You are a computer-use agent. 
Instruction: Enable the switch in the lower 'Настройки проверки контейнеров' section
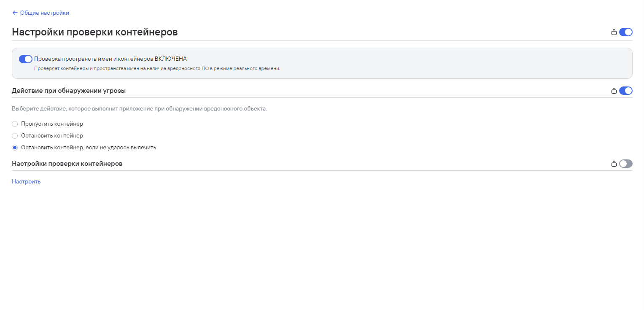pyautogui.click(x=626, y=164)
